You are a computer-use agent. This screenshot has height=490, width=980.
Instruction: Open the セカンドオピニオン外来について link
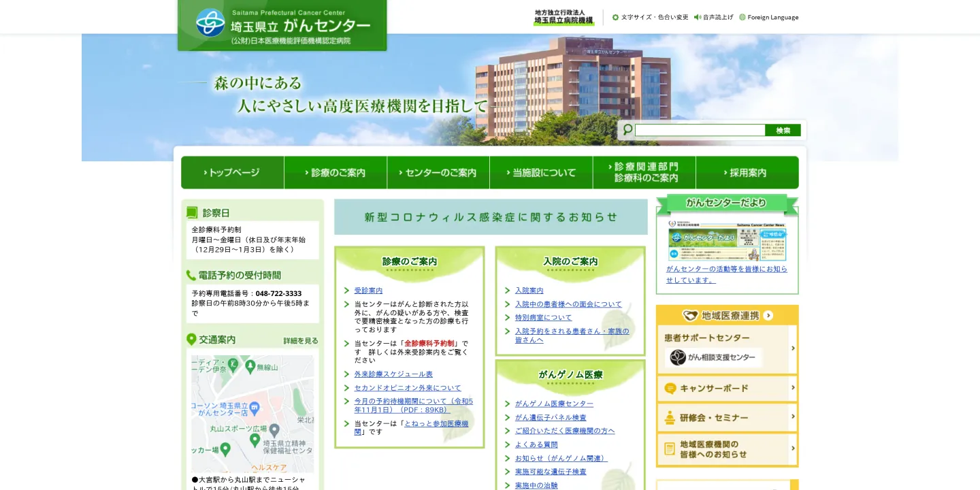408,388
